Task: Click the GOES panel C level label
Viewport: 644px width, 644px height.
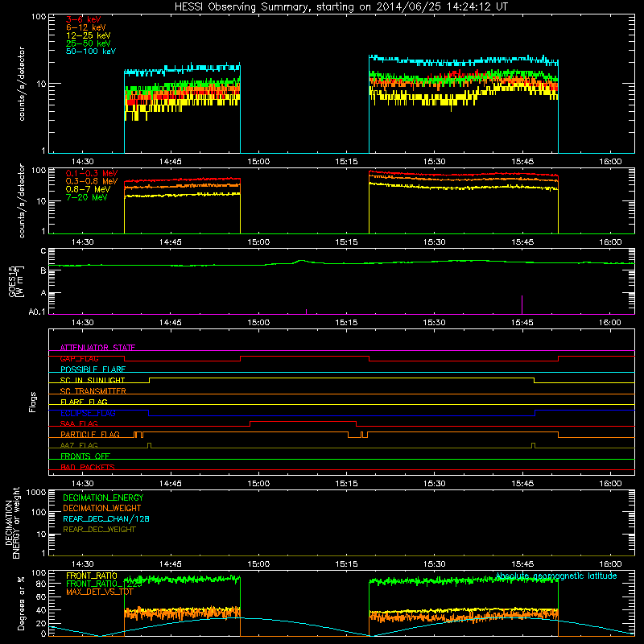Action: click(43, 251)
